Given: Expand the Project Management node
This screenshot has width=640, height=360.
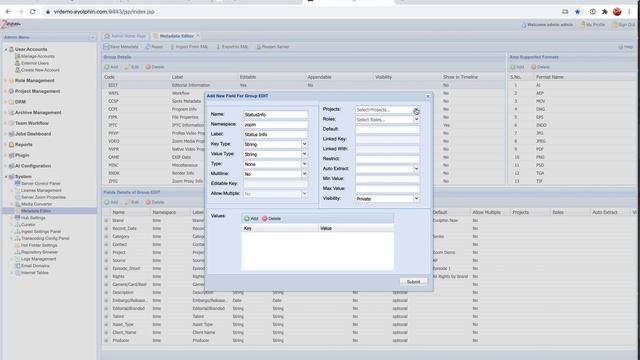Looking at the screenshot, I should point(6,91).
